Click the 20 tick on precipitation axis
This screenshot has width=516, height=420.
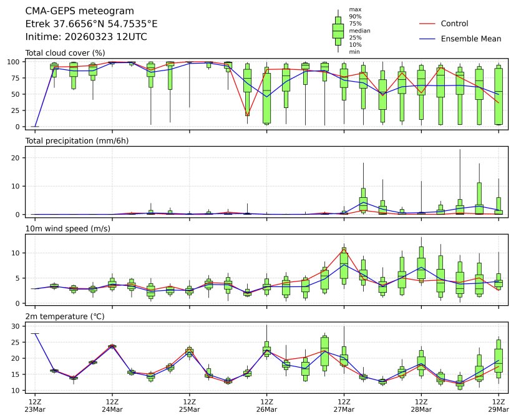tap(18, 158)
